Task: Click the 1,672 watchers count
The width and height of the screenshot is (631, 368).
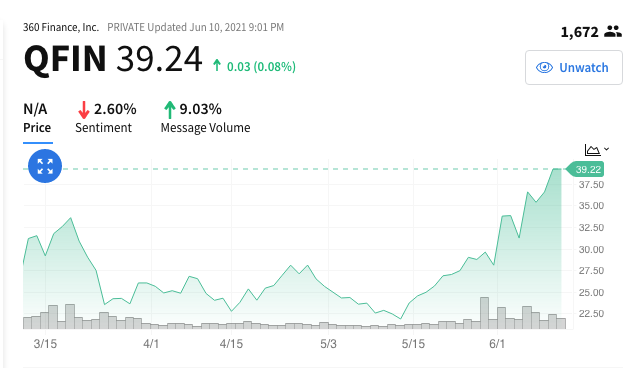Action: [579, 32]
